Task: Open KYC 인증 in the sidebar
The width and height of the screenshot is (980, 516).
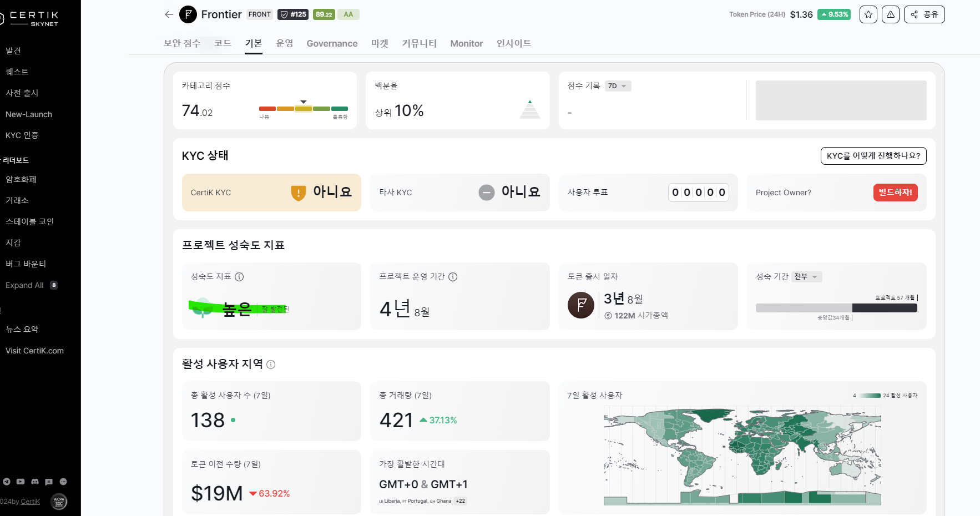Action: (x=22, y=135)
